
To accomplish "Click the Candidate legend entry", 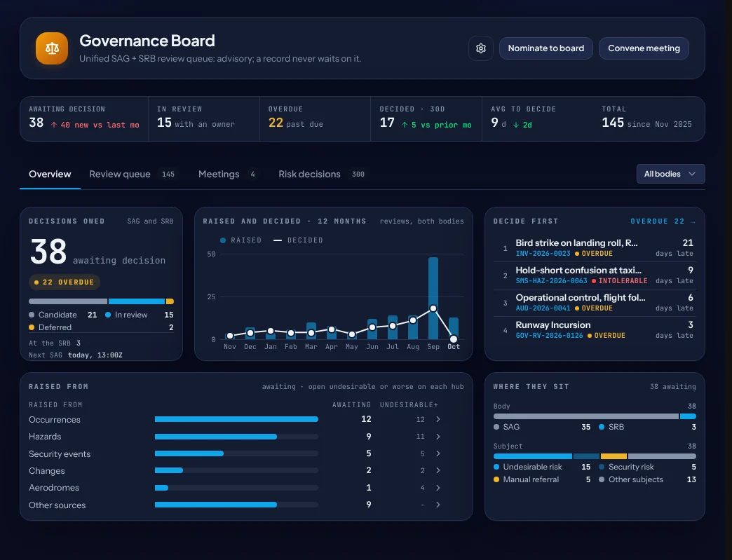I will pos(62,315).
